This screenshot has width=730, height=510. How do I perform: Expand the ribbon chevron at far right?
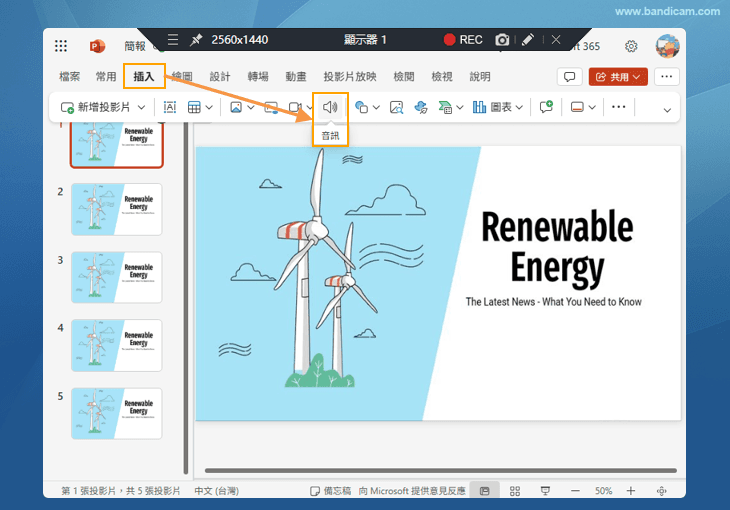click(x=667, y=109)
